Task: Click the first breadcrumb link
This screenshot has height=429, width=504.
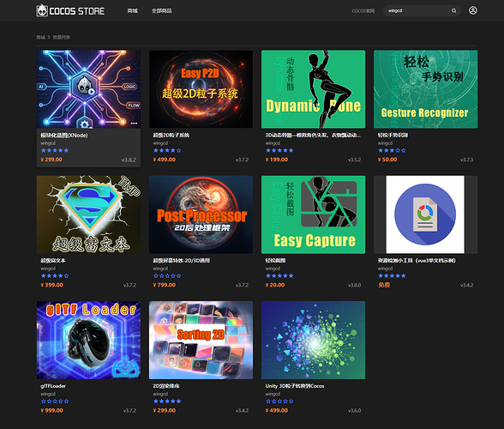Action: 40,38
